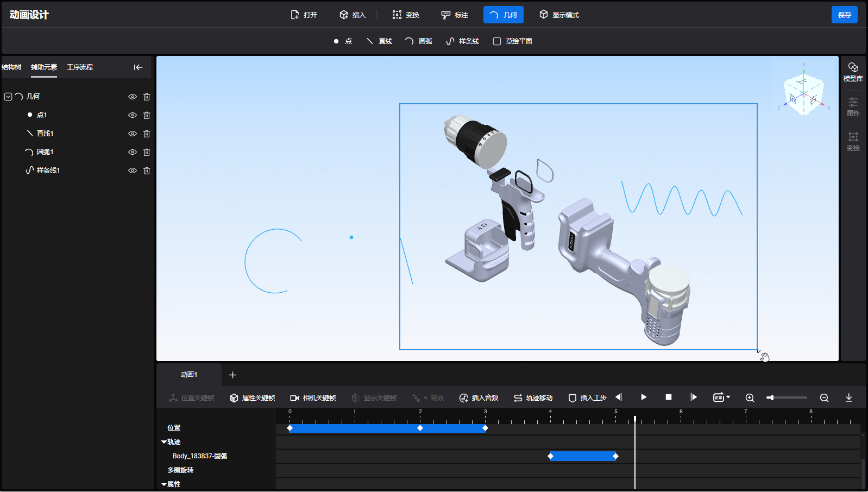Screen dimensions: 868x492
Task: Add a new animation tab
Action: click(x=232, y=375)
